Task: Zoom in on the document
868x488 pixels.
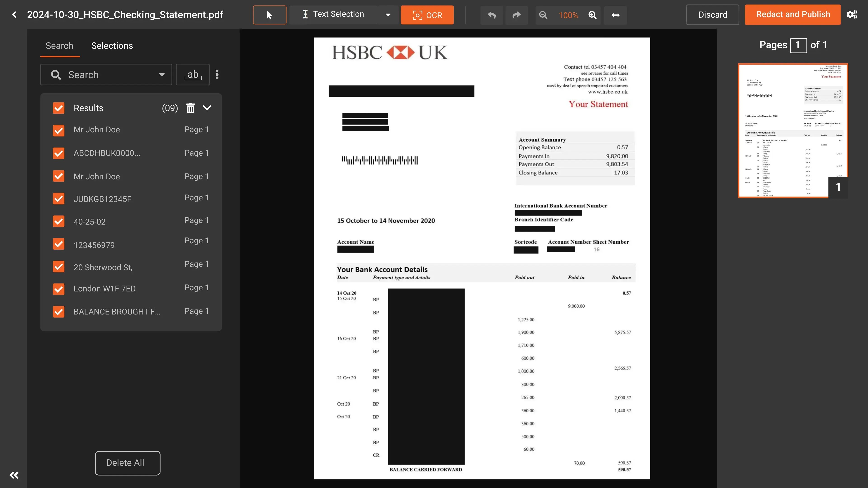Action: (x=592, y=15)
